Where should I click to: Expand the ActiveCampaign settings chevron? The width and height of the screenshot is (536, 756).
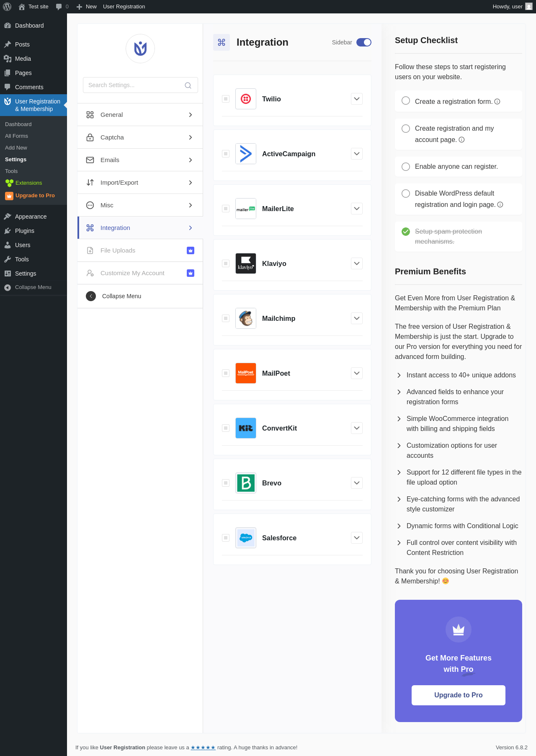click(357, 154)
